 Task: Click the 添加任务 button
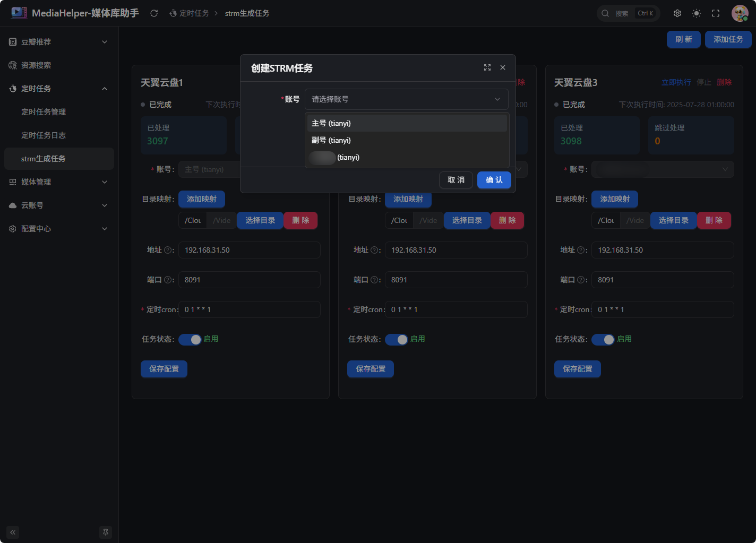click(728, 39)
